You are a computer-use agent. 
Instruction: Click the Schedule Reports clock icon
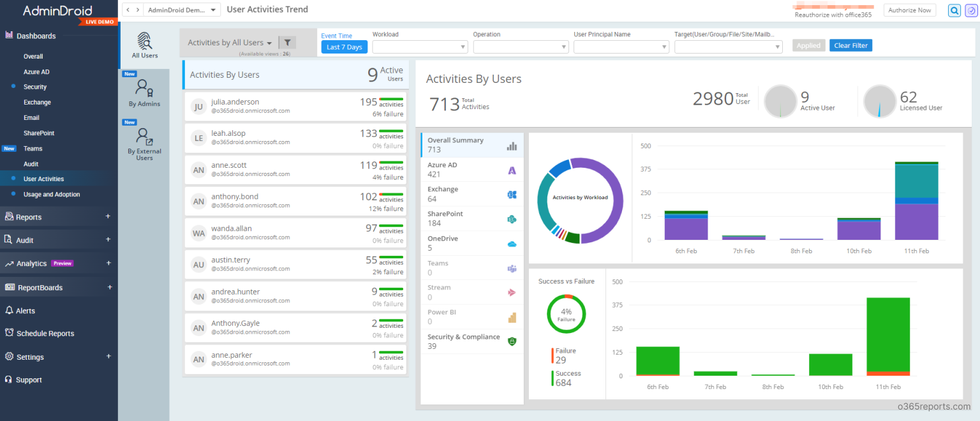pos(9,333)
